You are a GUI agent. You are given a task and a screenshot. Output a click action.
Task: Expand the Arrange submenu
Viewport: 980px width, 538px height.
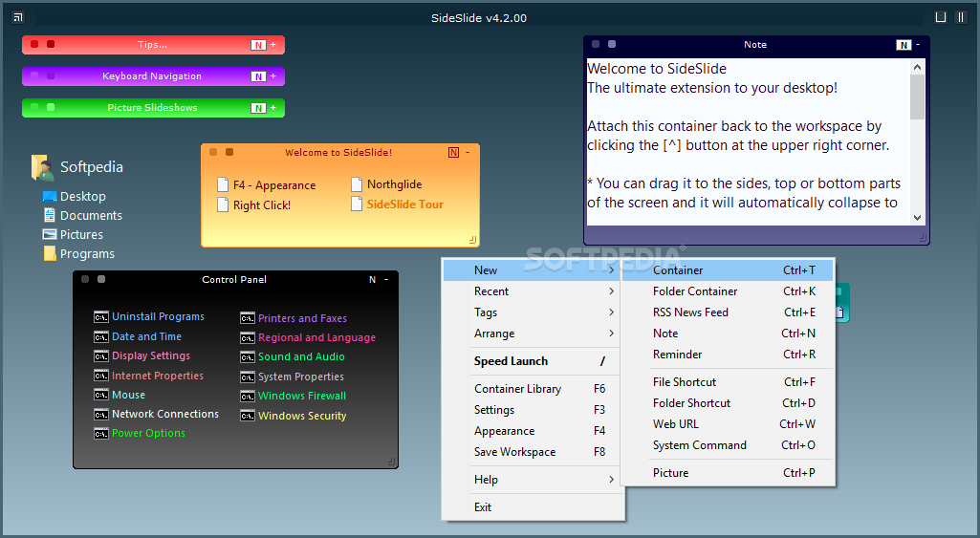pyautogui.click(x=532, y=334)
